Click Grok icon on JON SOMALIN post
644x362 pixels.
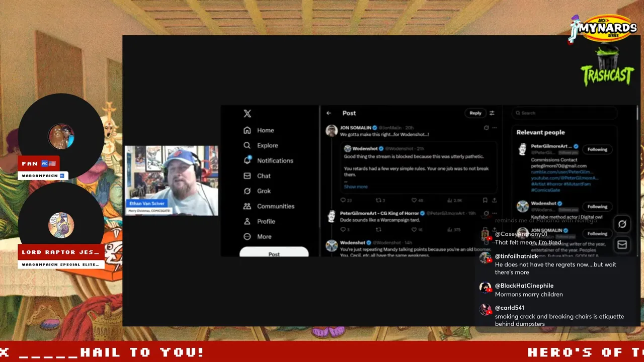[486, 128]
